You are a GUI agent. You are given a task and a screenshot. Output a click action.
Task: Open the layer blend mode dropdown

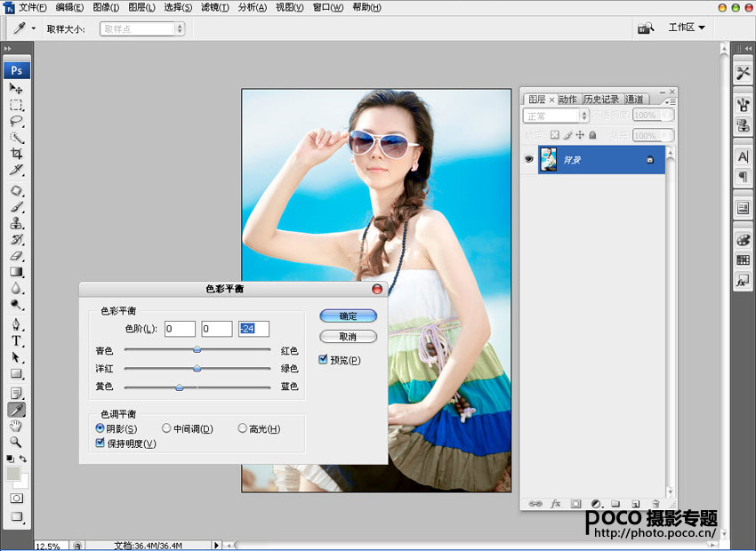tap(557, 116)
